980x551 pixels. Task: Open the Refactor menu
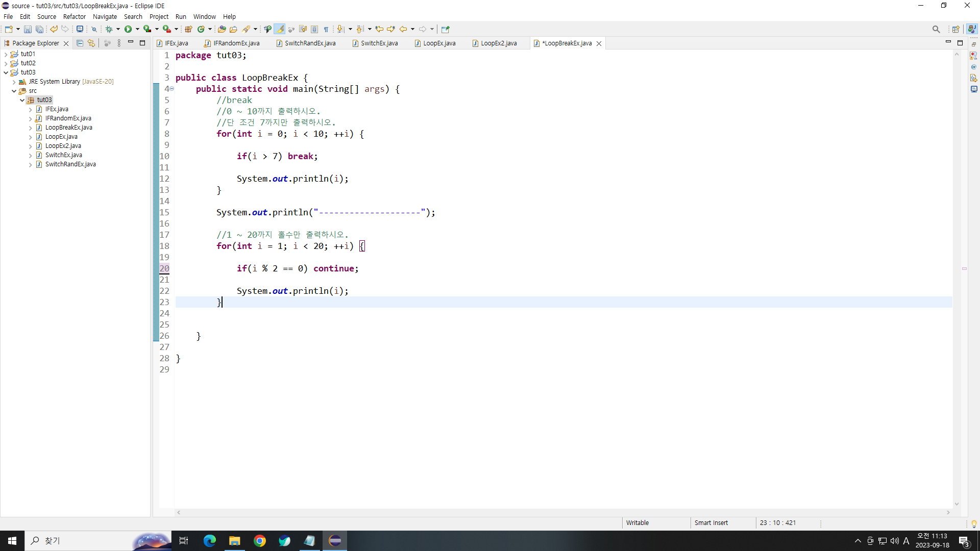click(x=74, y=16)
